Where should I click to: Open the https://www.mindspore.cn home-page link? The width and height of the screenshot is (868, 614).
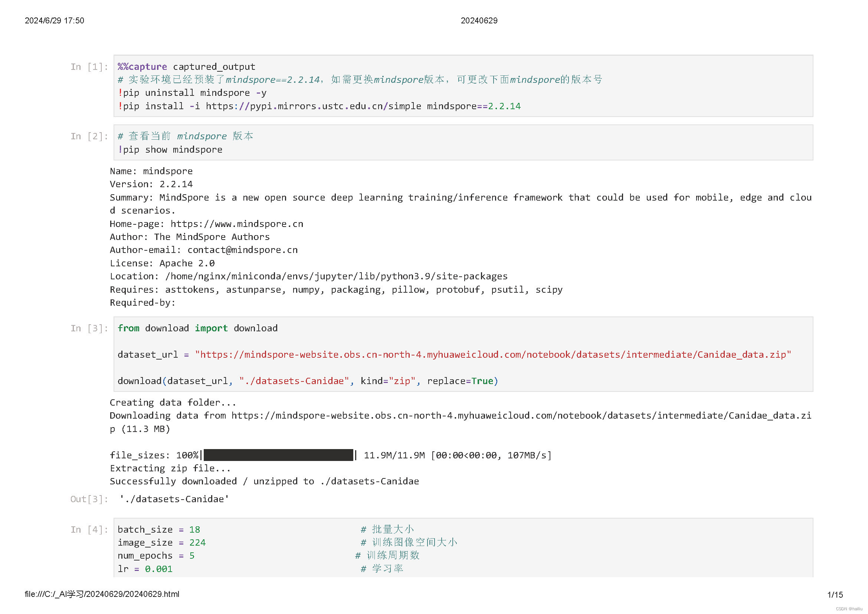coord(237,224)
